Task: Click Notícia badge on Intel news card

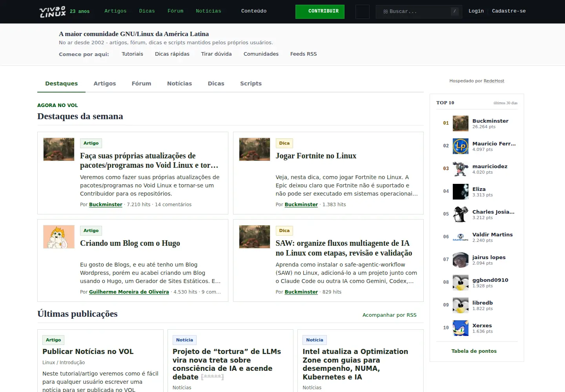Action: (315, 340)
